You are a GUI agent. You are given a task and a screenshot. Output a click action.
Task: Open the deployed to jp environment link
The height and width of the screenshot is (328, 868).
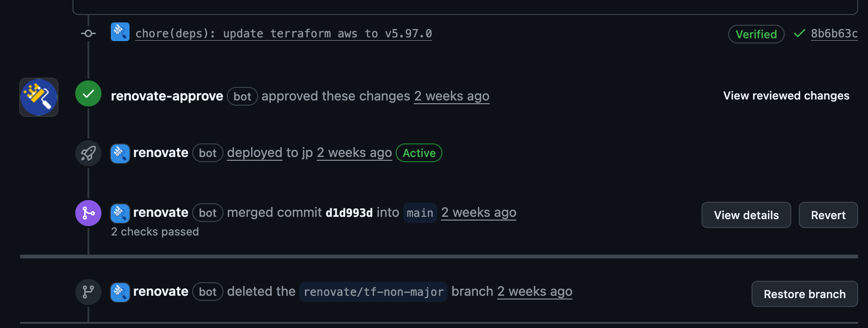(254, 153)
